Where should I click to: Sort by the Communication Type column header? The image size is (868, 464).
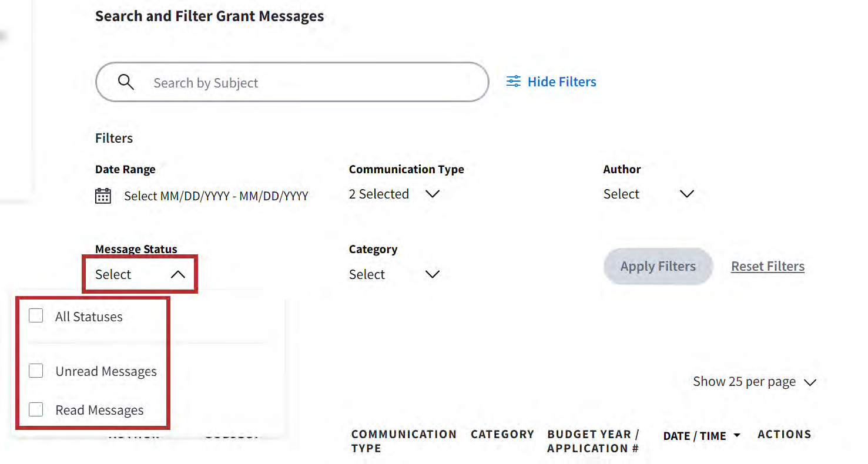(x=403, y=441)
